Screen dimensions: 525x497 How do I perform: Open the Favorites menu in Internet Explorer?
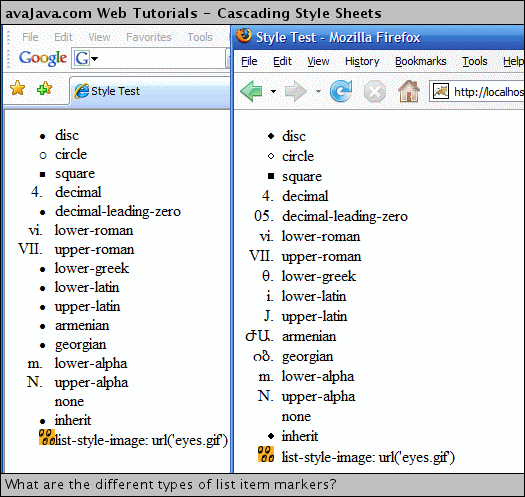[149, 37]
